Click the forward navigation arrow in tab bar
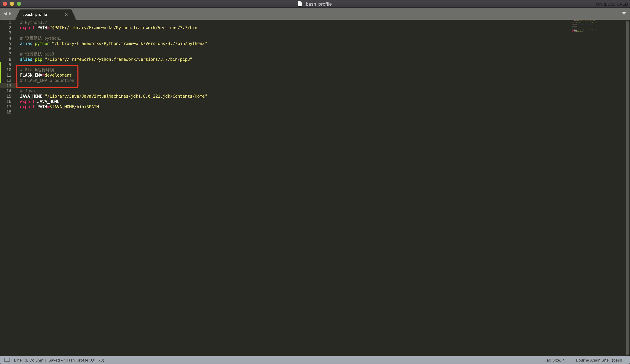The height and width of the screenshot is (364, 630). click(x=10, y=14)
